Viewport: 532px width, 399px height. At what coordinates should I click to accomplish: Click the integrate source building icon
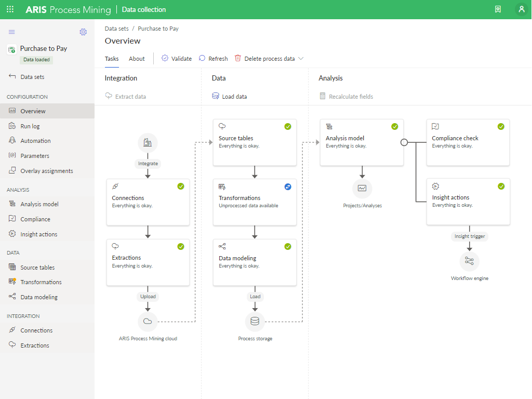click(x=148, y=142)
